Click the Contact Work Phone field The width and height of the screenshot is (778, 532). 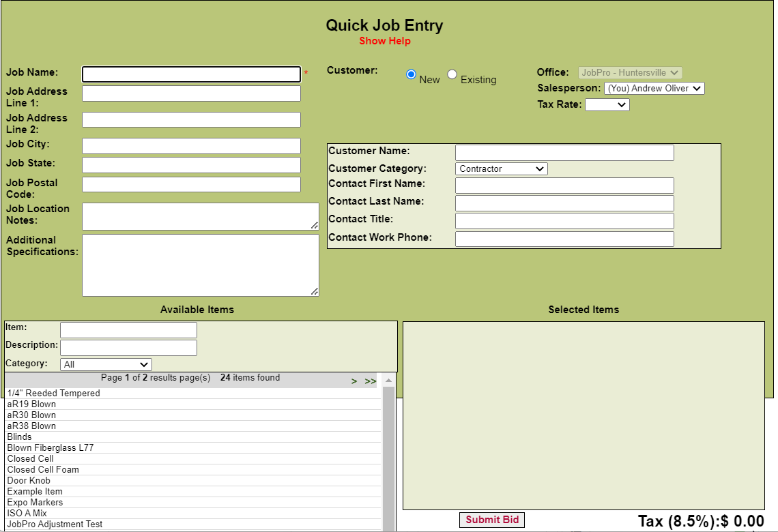point(564,239)
